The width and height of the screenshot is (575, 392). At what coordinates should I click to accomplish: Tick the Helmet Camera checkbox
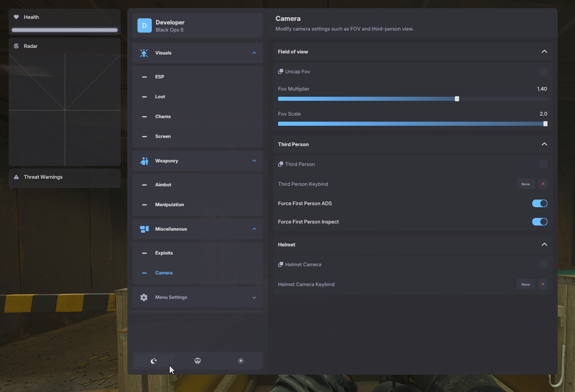[x=543, y=265]
